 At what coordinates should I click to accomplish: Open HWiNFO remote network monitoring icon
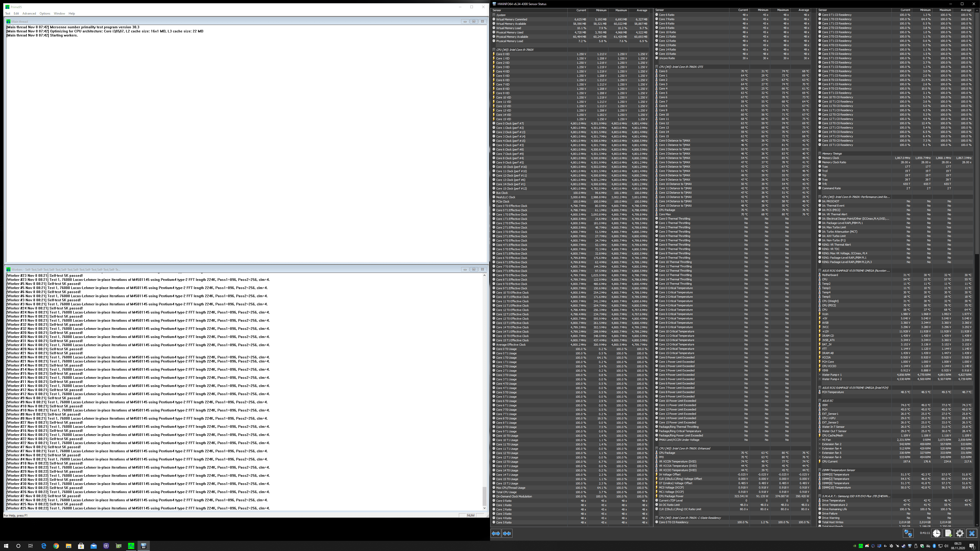(908, 533)
